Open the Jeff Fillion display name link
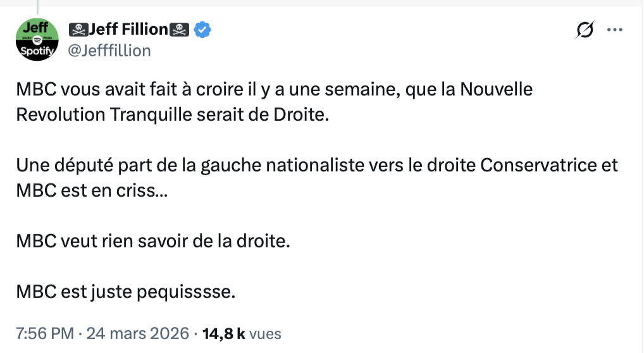This screenshot has width=644, height=353. coord(128,29)
